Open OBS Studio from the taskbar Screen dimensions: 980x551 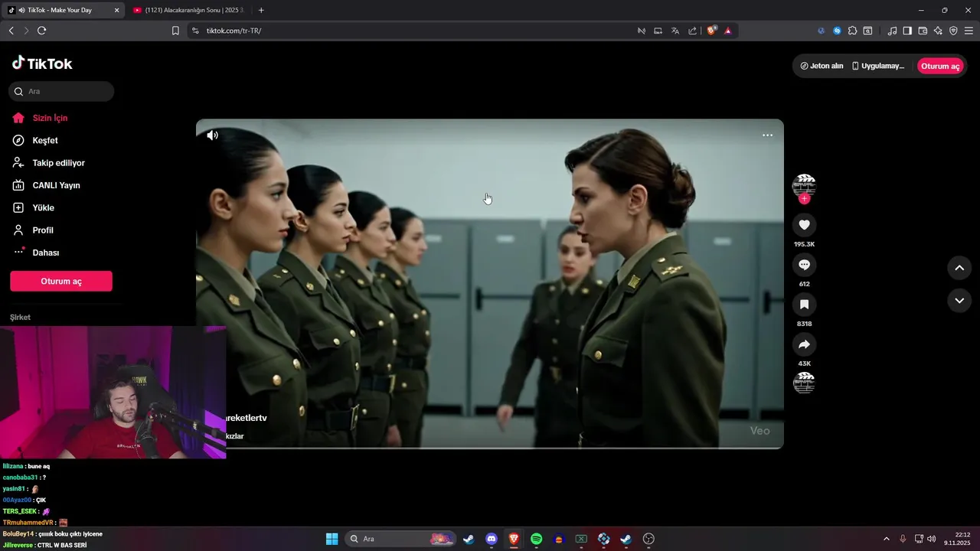[x=648, y=539]
